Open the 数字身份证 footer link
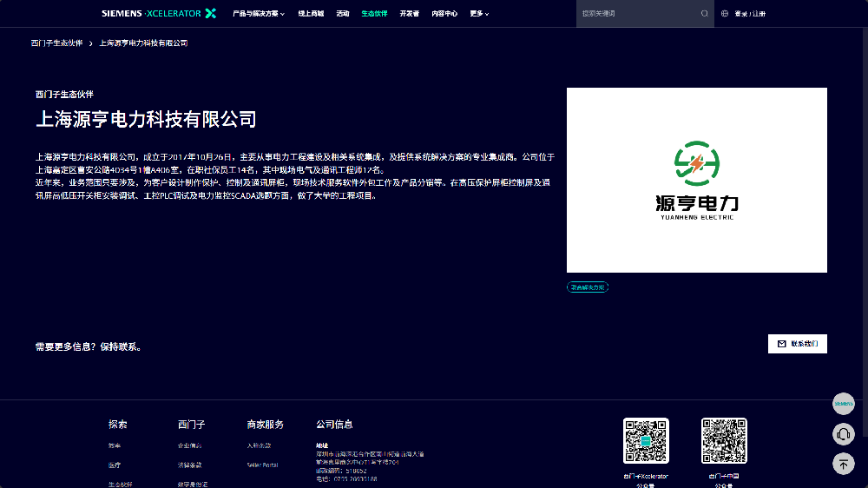868x488 pixels. [x=193, y=485]
